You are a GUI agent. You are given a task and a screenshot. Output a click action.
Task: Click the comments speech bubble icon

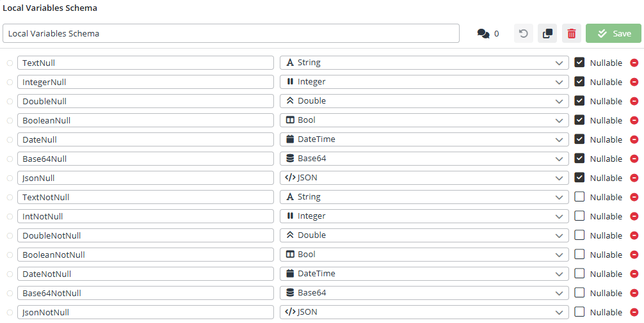(483, 33)
